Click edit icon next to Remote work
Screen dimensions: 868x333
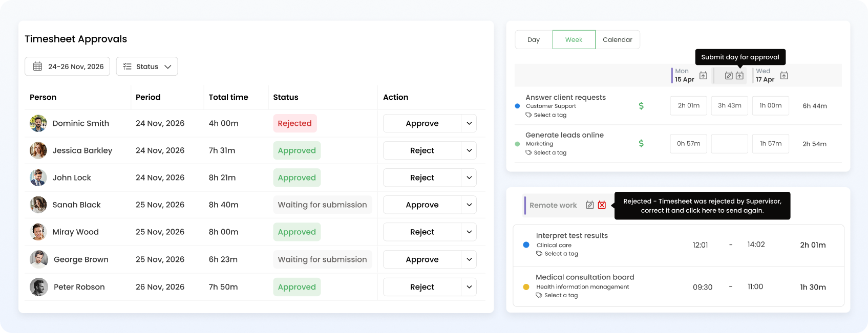(x=590, y=205)
